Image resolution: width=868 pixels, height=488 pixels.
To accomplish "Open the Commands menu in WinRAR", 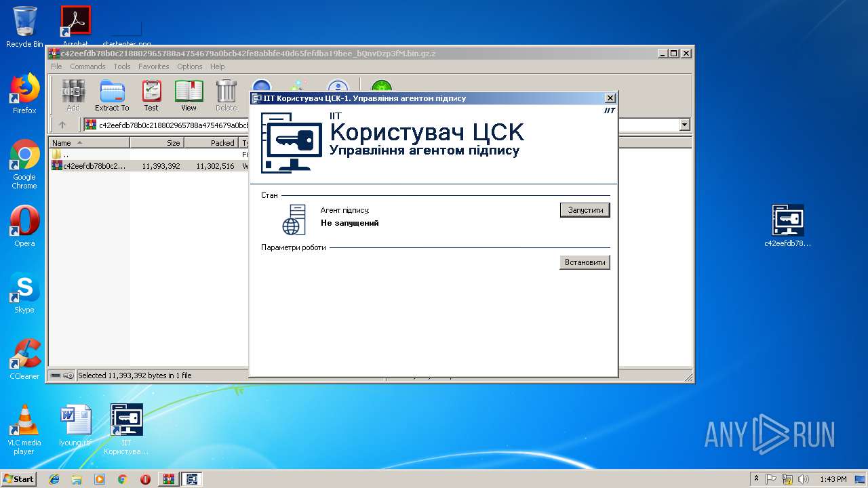I will (x=87, y=66).
